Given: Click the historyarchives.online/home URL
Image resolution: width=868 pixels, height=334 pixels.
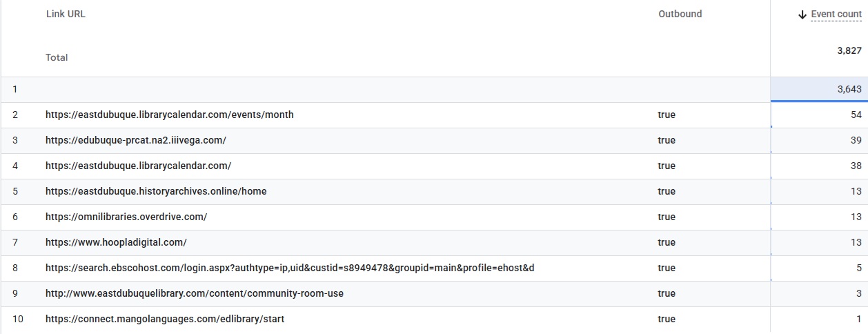Looking at the screenshot, I should click(x=156, y=191).
